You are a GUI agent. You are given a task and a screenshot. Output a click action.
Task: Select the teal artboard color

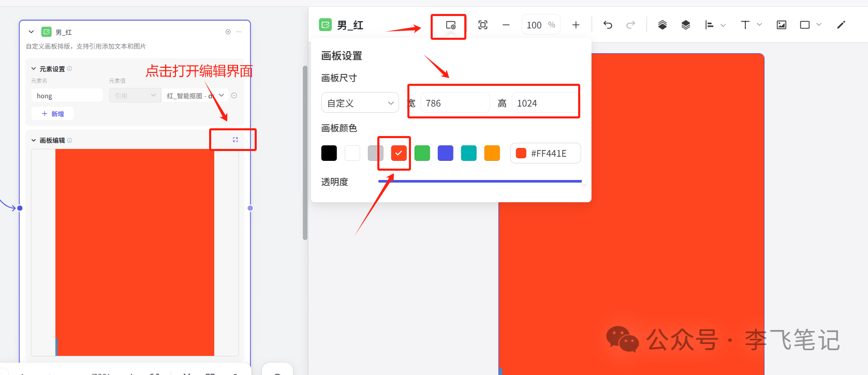pos(469,153)
